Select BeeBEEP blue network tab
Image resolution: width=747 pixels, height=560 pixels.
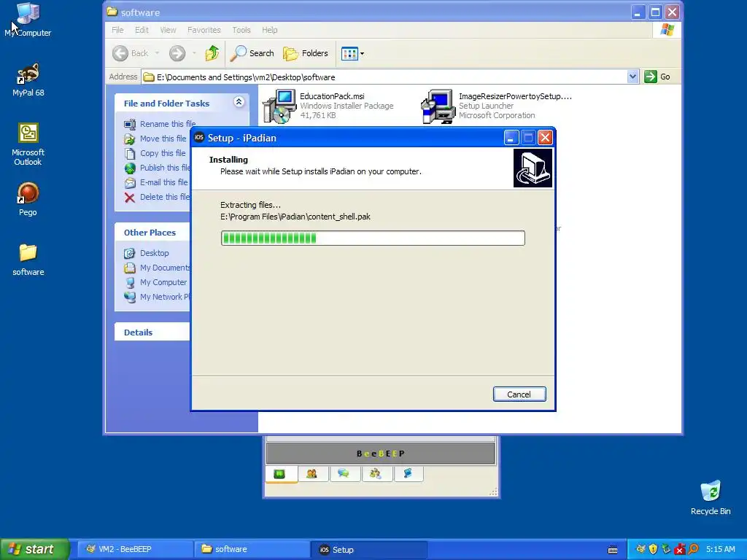[408, 474]
